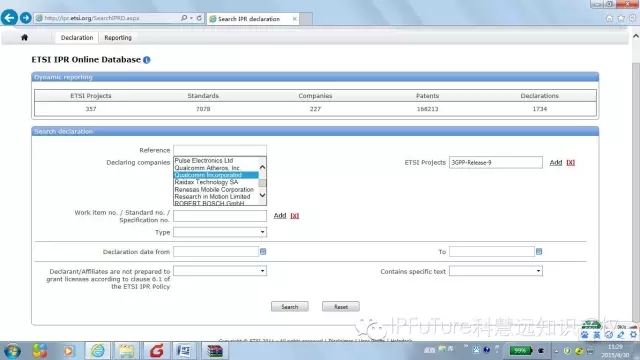Click the Declaration date from field
This screenshot has width=640, height=360.
[216, 251]
